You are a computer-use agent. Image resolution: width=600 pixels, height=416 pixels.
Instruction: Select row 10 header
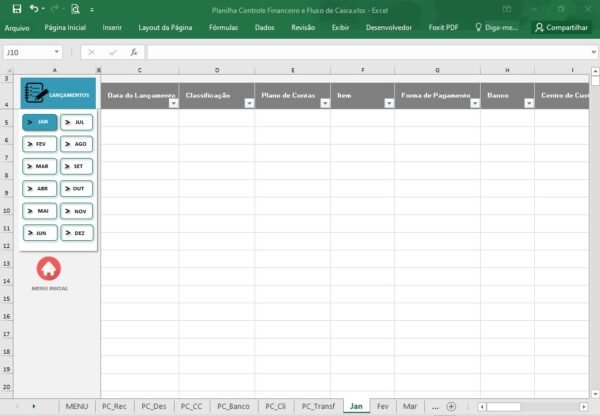7,211
